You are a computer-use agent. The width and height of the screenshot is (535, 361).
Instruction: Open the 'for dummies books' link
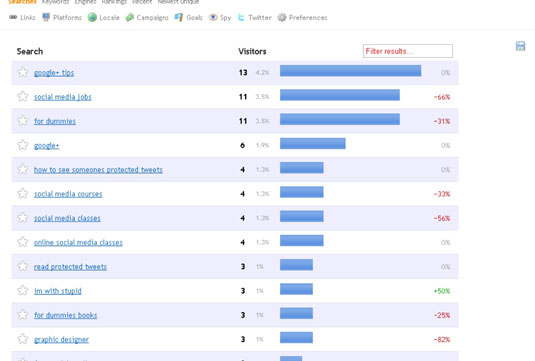click(66, 315)
